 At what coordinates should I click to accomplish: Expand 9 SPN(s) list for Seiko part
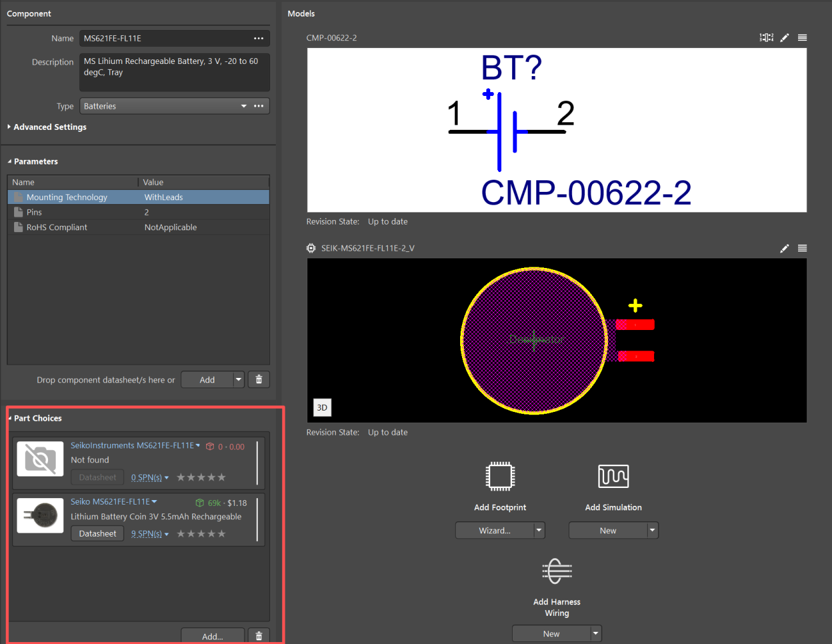click(150, 534)
